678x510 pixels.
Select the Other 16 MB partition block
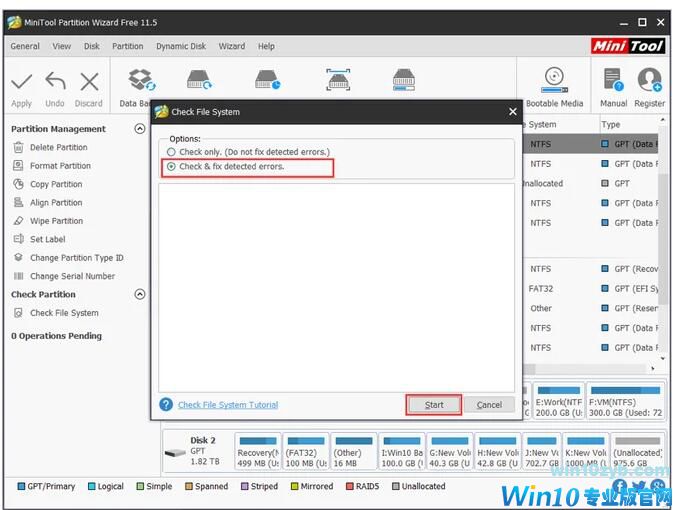coord(354,452)
